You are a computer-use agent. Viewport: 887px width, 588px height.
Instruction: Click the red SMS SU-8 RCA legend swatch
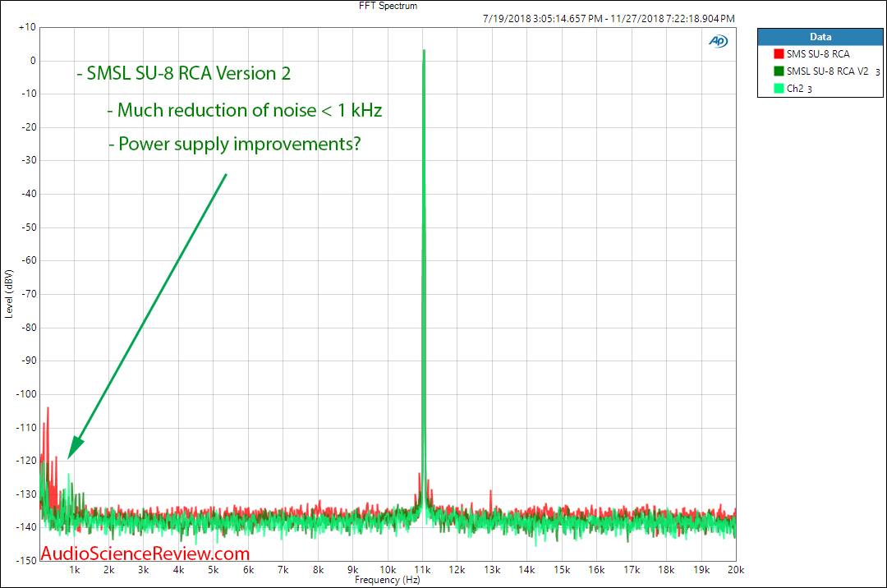[x=779, y=53]
